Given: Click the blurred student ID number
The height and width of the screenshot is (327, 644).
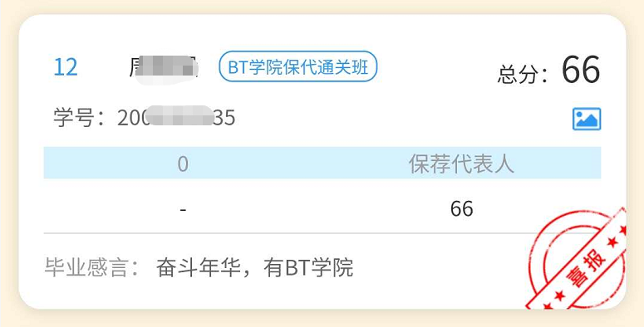Looking at the screenshot, I should pyautogui.click(x=176, y=118).
